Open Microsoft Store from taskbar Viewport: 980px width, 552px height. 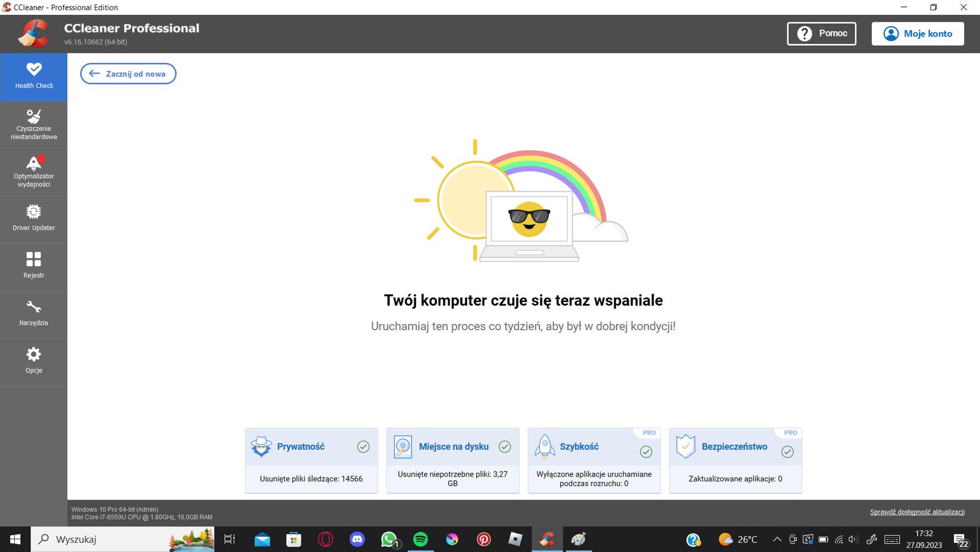point(293,539)
